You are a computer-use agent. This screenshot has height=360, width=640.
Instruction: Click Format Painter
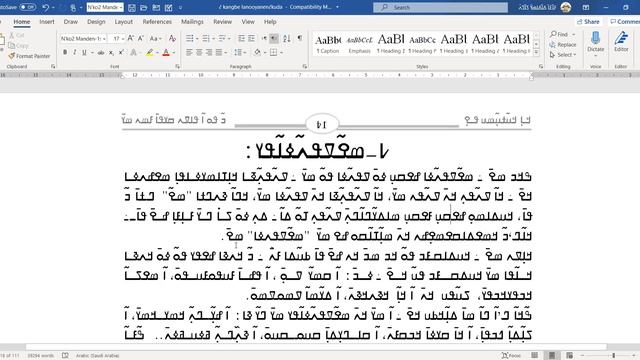29,56
